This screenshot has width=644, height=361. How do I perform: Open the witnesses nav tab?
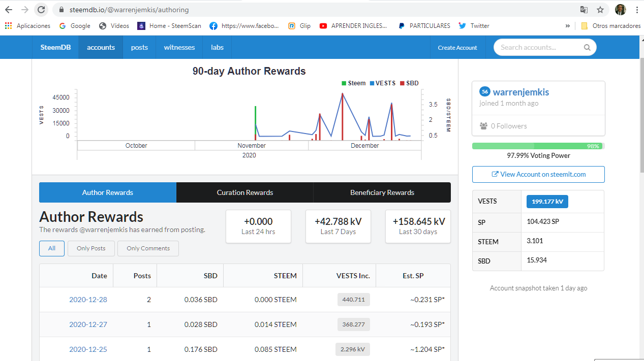coord(179,47)
